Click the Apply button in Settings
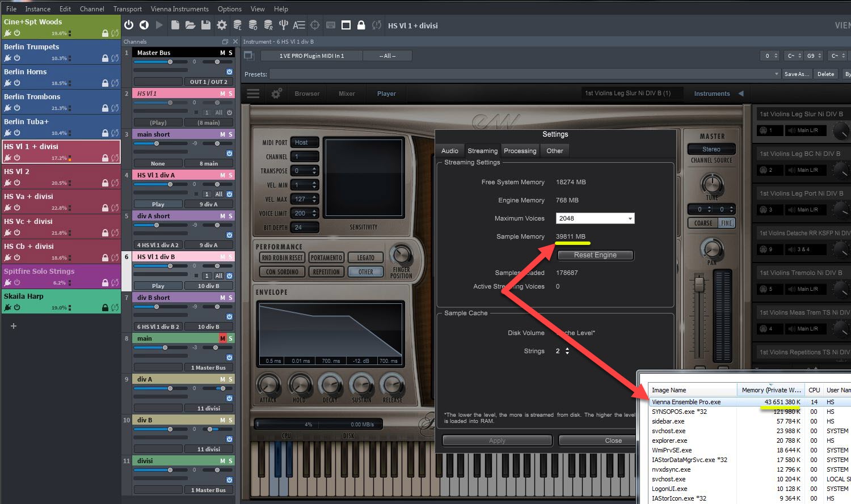This screenshot has height=504, width=851. pyautogui.click(x=497, y=441)
